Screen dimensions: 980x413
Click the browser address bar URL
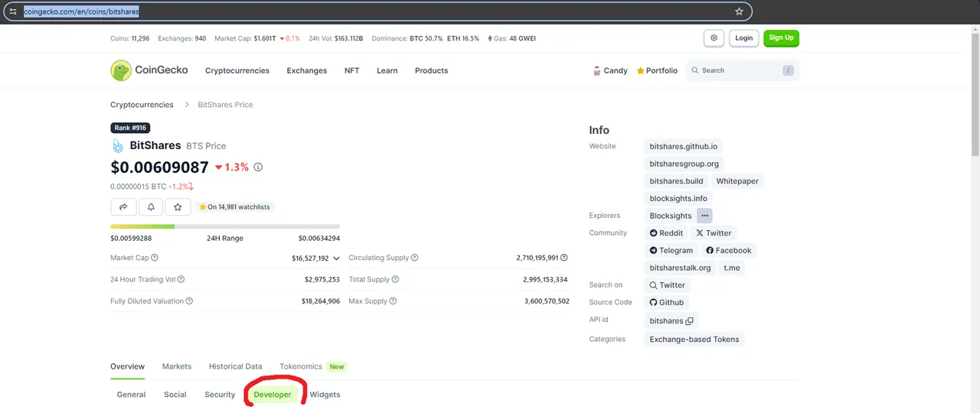click(x=81, y=12)
